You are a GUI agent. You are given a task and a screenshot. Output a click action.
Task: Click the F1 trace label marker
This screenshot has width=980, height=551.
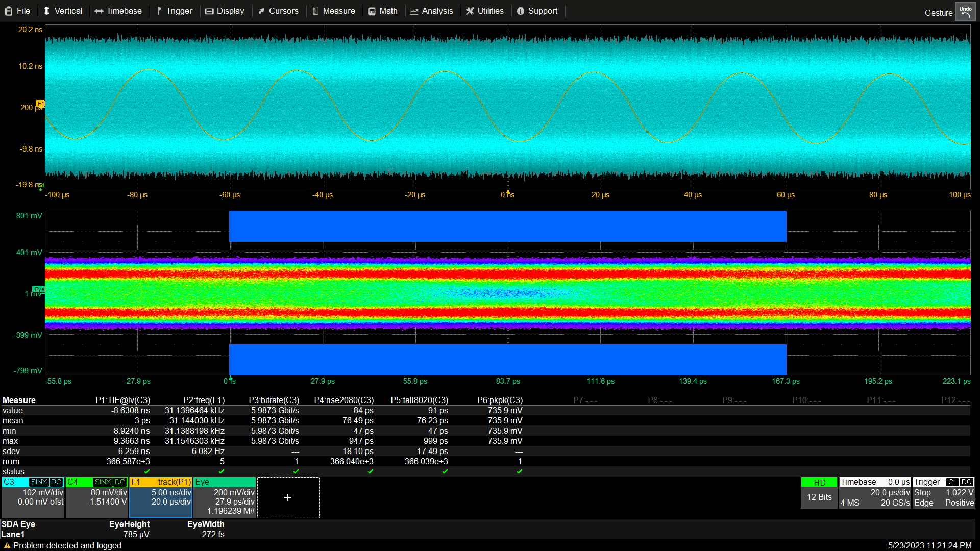pyautogui.click(x=40, y=104)
